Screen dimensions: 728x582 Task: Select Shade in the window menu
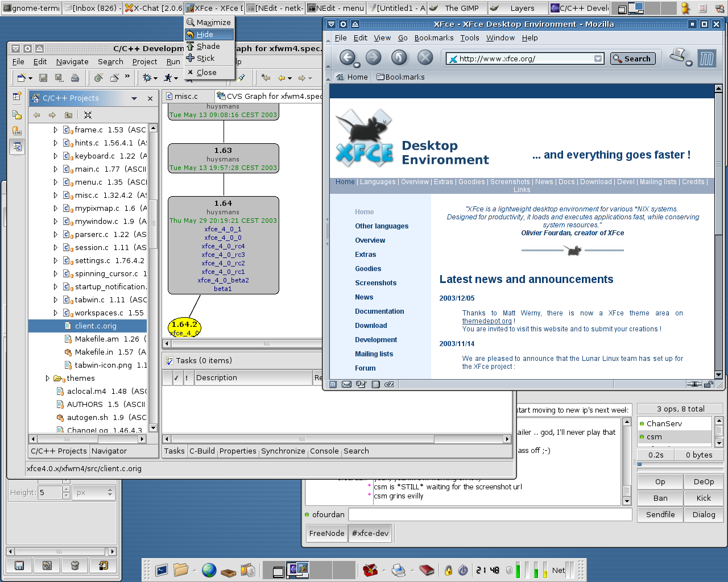click(208, 46)
